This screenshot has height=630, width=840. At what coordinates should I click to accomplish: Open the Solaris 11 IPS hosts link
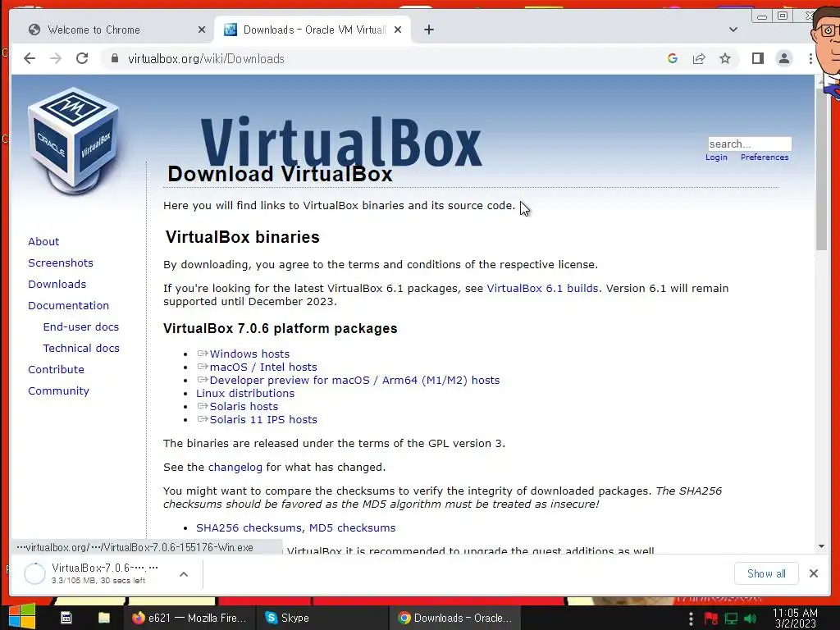click(x=263, y=419)
